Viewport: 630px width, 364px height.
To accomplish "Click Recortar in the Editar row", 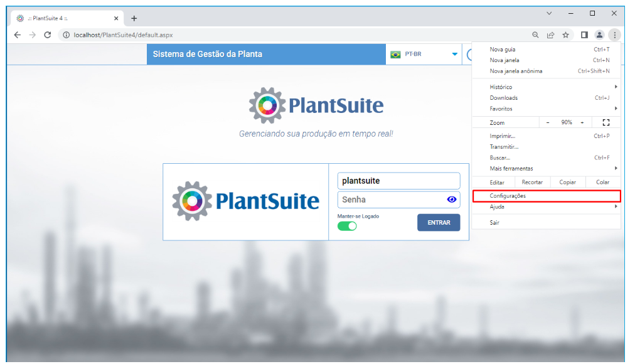I will 532,183.
